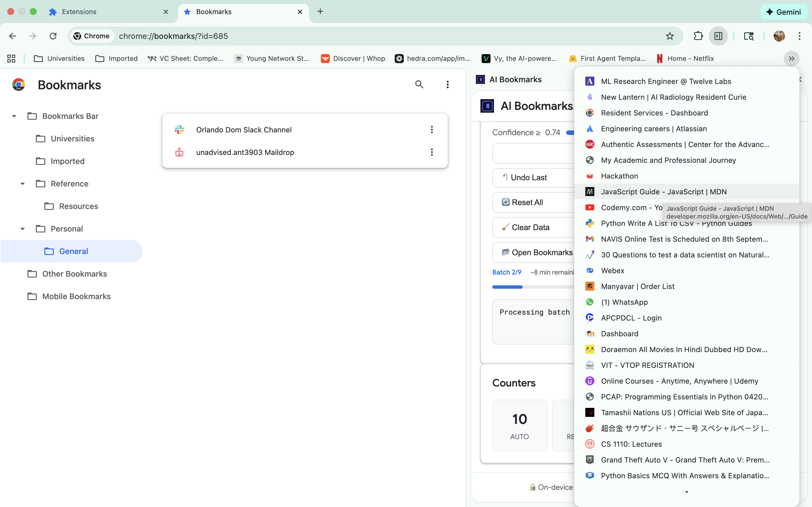Open more actions for Orlando Dom Slack Channel

(x=431, y=130)
